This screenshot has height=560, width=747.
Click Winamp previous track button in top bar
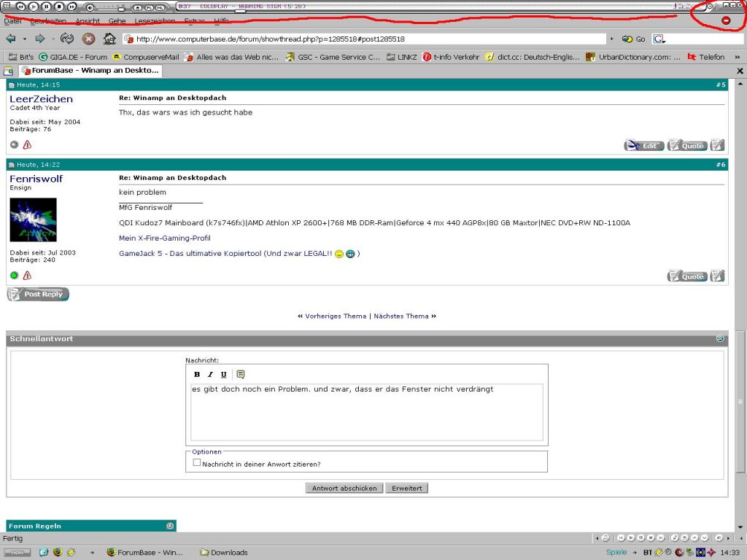21,6
